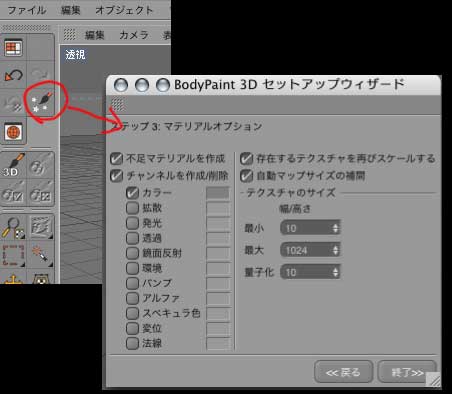
Task: Click the brush-with-checkmark icon
Action: pyautogui.click(x=13, y=194)
